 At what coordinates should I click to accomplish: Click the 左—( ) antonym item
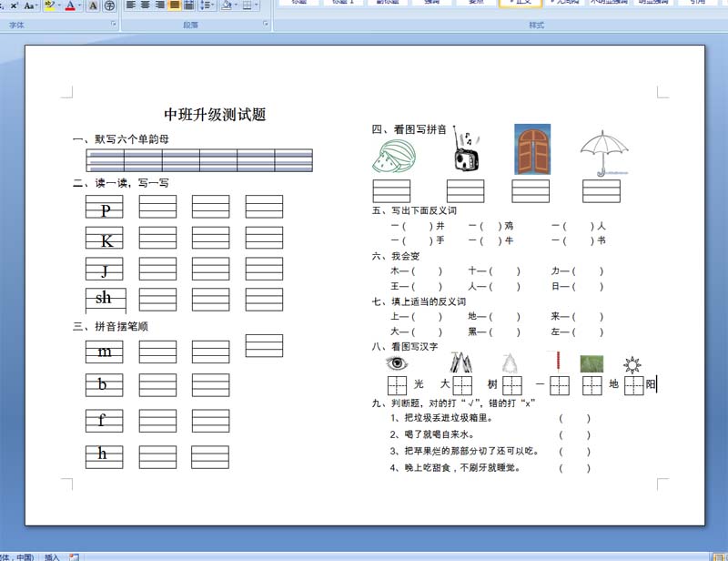(x=577, y=331)
